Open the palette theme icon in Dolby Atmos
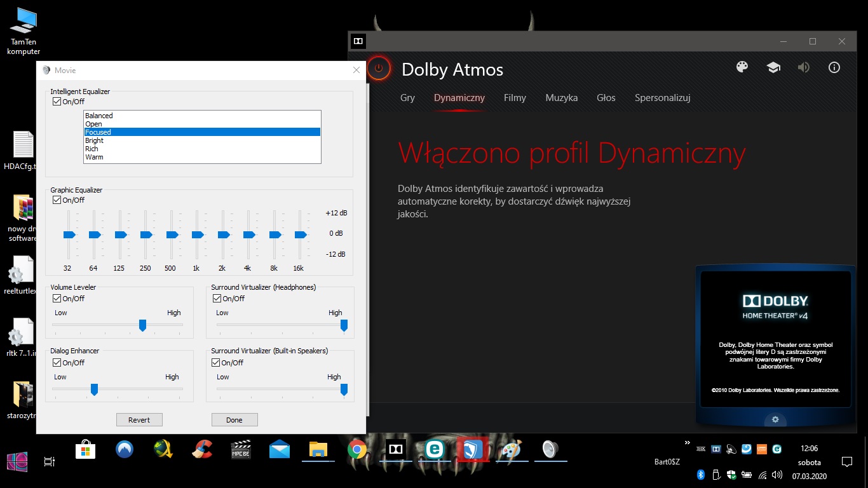Screen dimensions: 868x488 click(742, 67)
